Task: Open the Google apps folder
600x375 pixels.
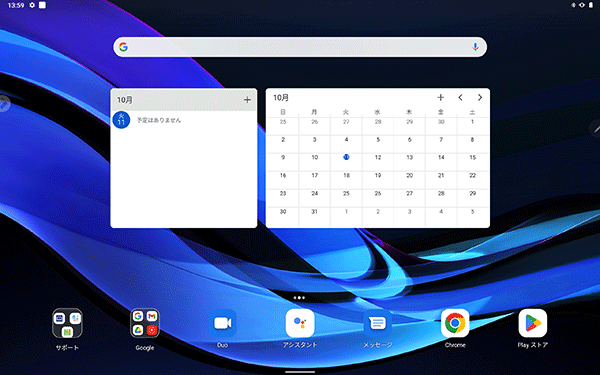Action: tap(145, 323)
